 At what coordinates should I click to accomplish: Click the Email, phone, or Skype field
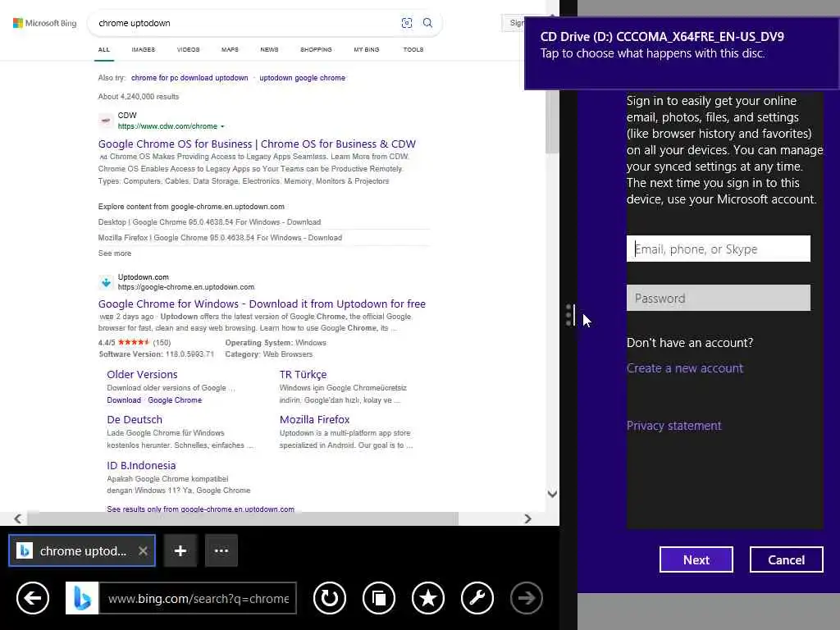[x=718, y=249]
